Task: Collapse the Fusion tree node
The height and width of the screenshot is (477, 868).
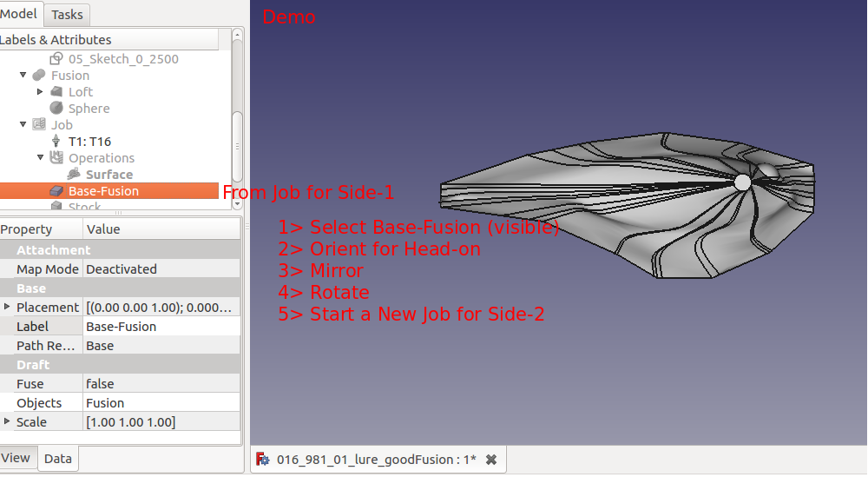Action: pos(23,76)
